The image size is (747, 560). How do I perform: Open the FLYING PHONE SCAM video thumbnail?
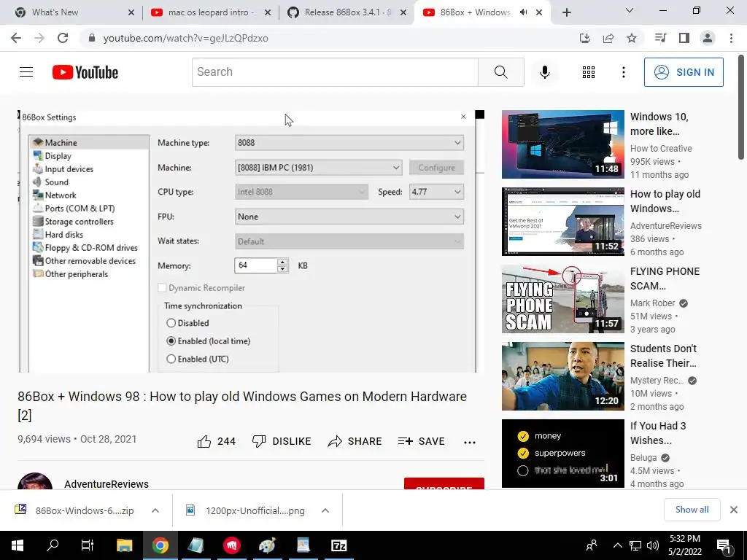coord(562,298)
